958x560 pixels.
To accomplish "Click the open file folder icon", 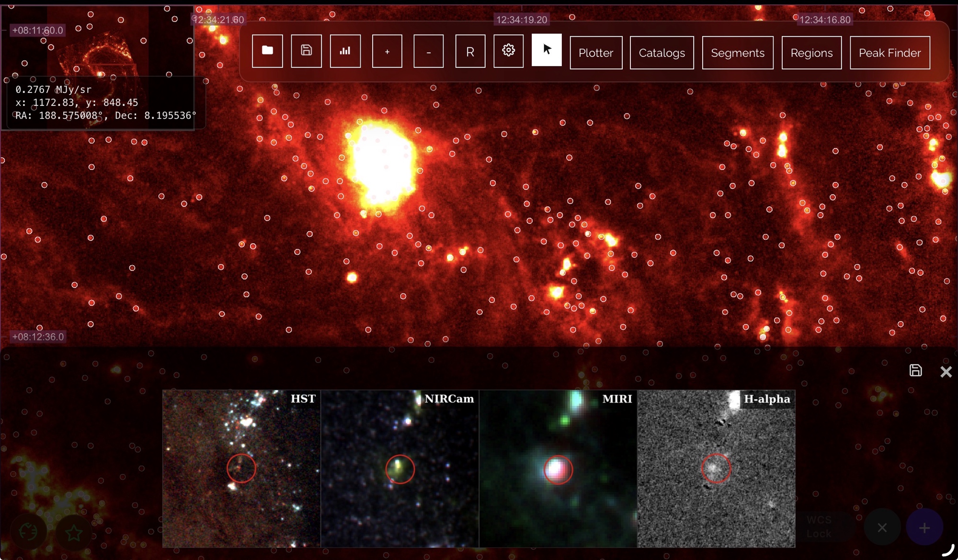I will (x=267, y=51).
